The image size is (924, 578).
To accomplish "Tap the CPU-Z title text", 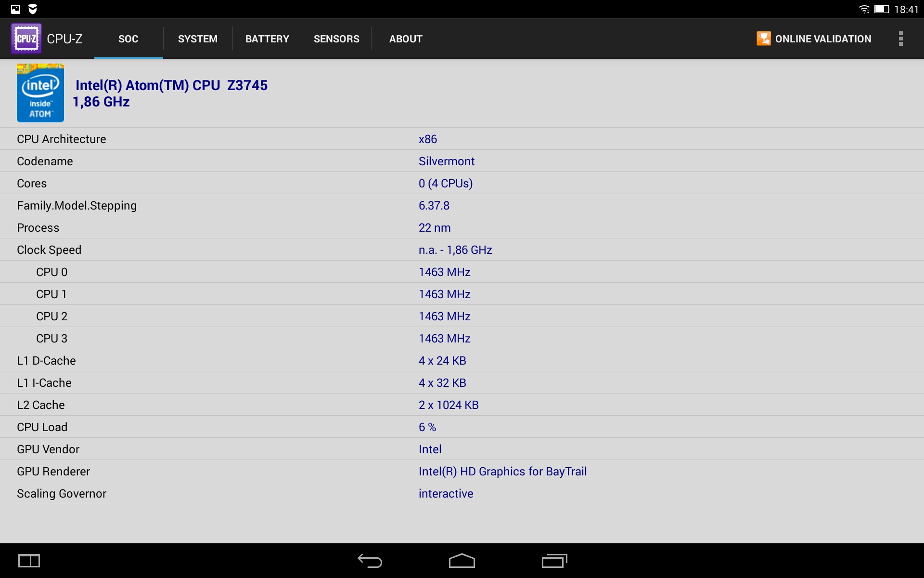I will 64,39.
